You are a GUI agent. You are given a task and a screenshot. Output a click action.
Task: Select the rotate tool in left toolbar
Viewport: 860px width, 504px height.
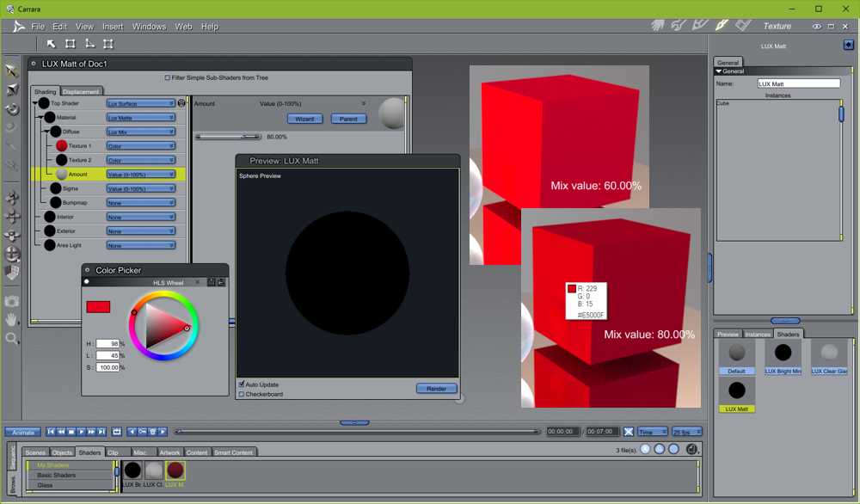(11, 108)
